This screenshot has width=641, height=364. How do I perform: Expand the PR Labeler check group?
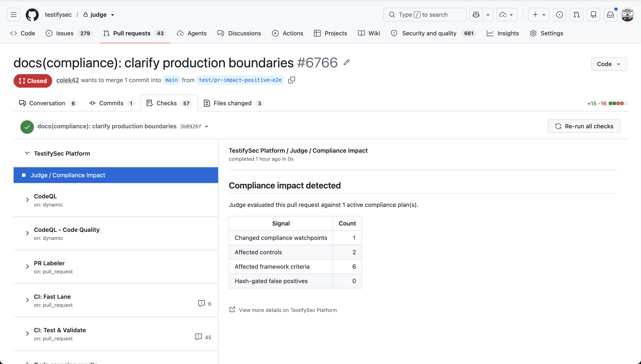28,267
